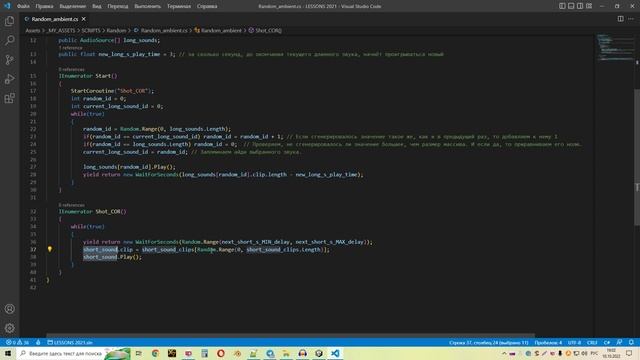The width and height of the screenshot is (640, 360).
Task: Open the Выполнить menu
Action: coord(148,6)
